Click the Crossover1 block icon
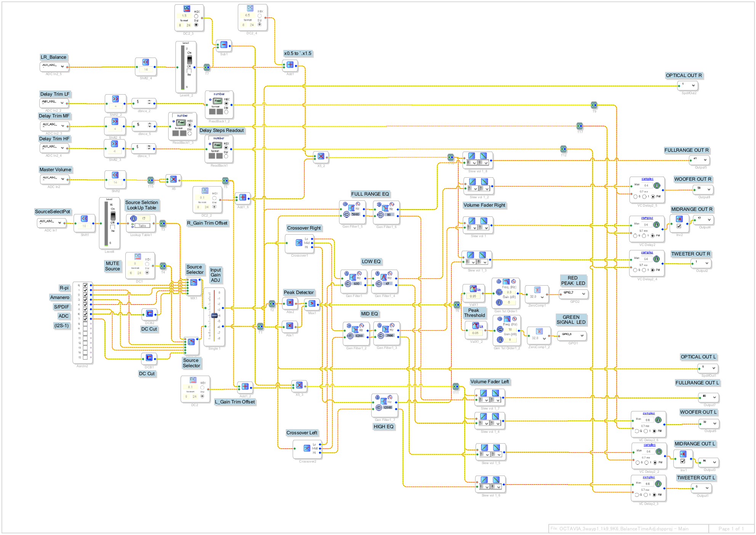Image resolution: width=756 pixels, height=535 pixels. tap(299, 243)
